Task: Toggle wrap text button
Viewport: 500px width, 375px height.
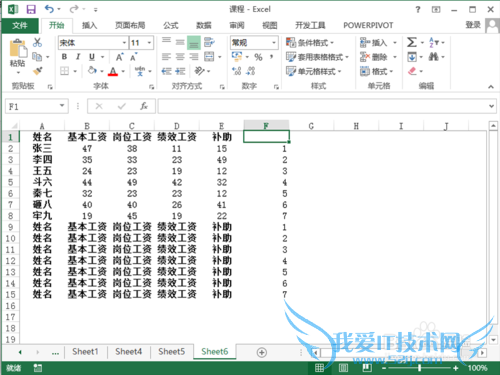Action: coord(209,42)
